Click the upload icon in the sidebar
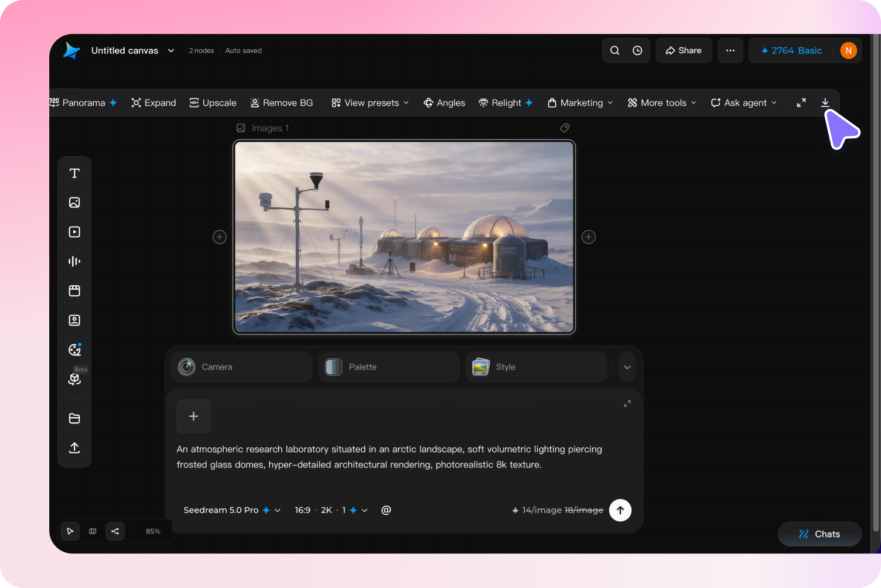The height and width of the screenshot is (588, 881). (x=74, y=448)
